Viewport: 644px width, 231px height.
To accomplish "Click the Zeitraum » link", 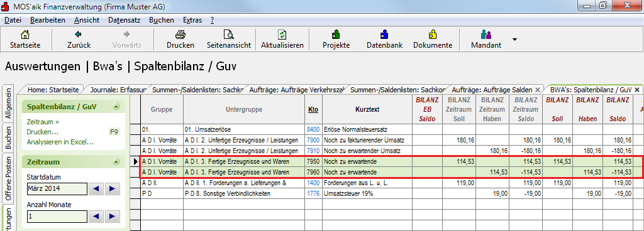I will (x=43, y=122).
